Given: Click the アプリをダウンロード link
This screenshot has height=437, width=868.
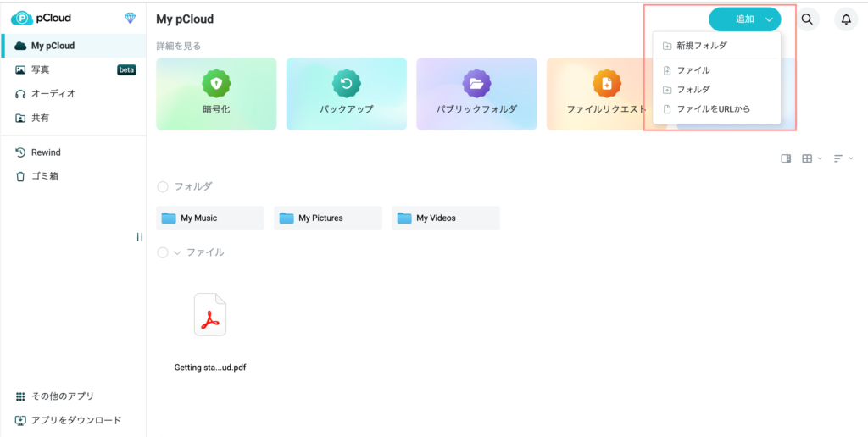Looking at the screenshot, I should pyautogui.click(x=75, y=420).
